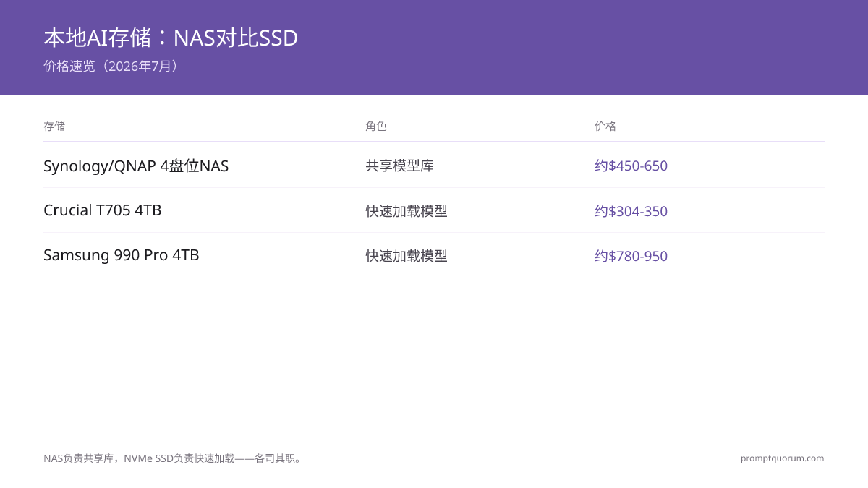Viewport: 868px width, 488px height.
Task: Click the 价格 column header
Action: pos(605,126)
